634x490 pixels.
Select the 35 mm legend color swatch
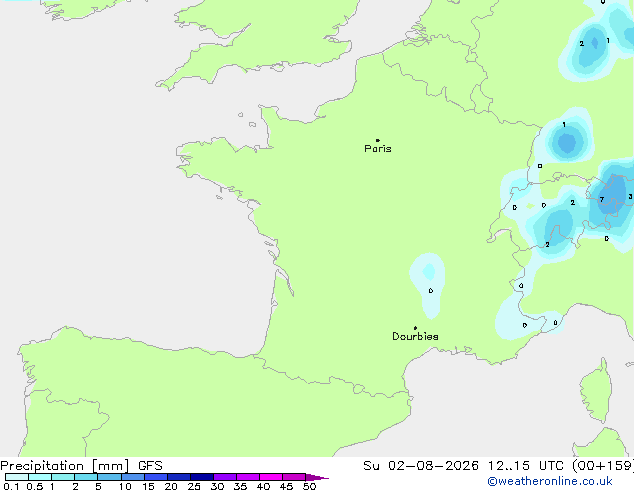pyautogui.click(x=247, y=477)
